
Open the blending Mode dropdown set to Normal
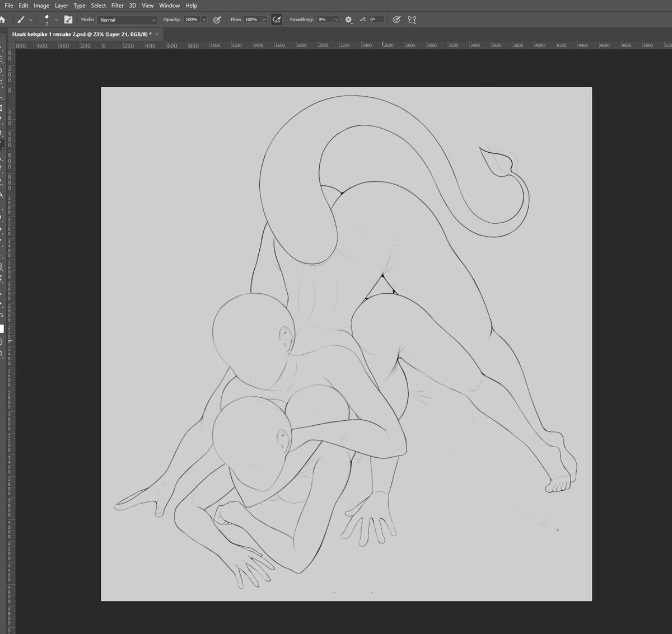127,20
